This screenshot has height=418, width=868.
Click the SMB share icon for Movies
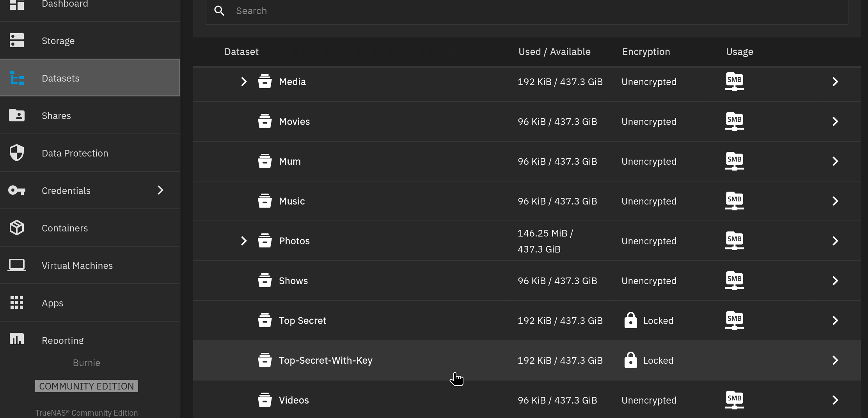(x=735, y=121)
